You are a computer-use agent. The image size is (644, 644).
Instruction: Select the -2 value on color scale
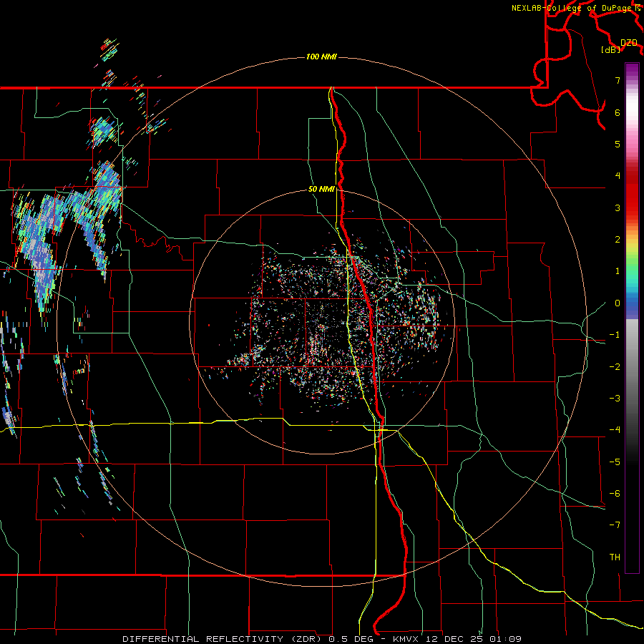(x=615, y=367)
